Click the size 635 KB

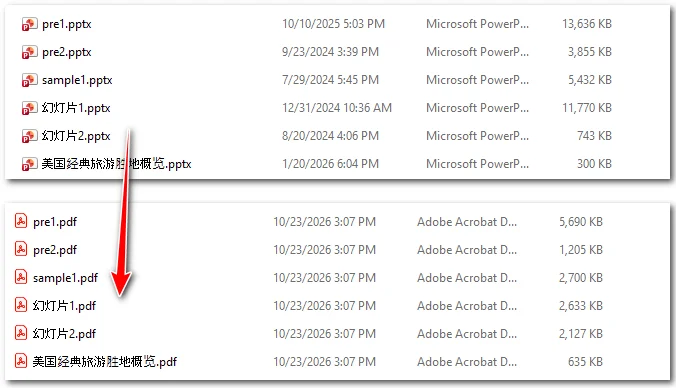(585, 362)
